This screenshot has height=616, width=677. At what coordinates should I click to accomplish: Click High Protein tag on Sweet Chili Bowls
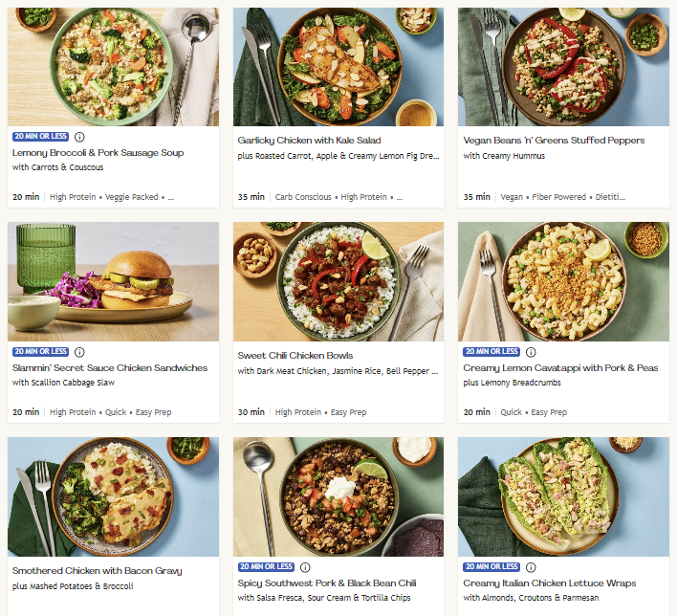tap(298, 412)
